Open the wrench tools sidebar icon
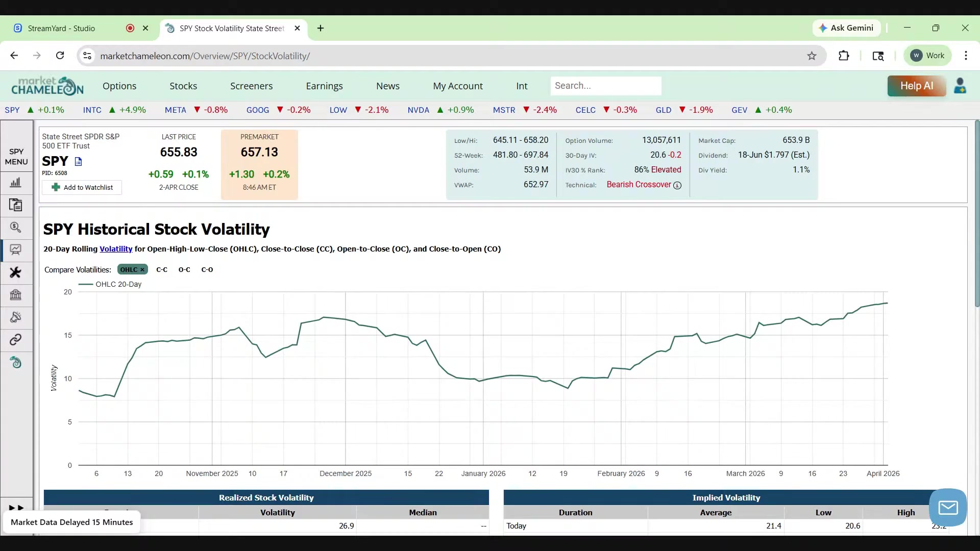Screen dimensions: 980x551 (16, 272)
